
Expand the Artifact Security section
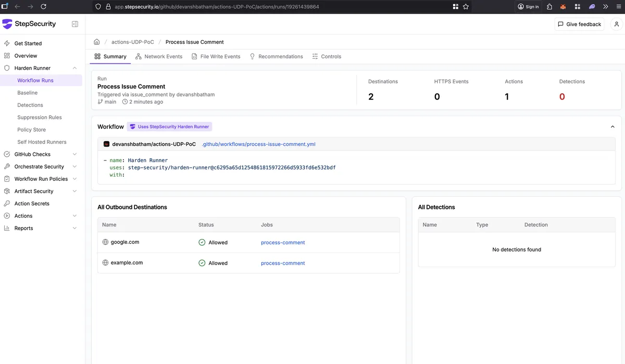click(x=74, y=191)
